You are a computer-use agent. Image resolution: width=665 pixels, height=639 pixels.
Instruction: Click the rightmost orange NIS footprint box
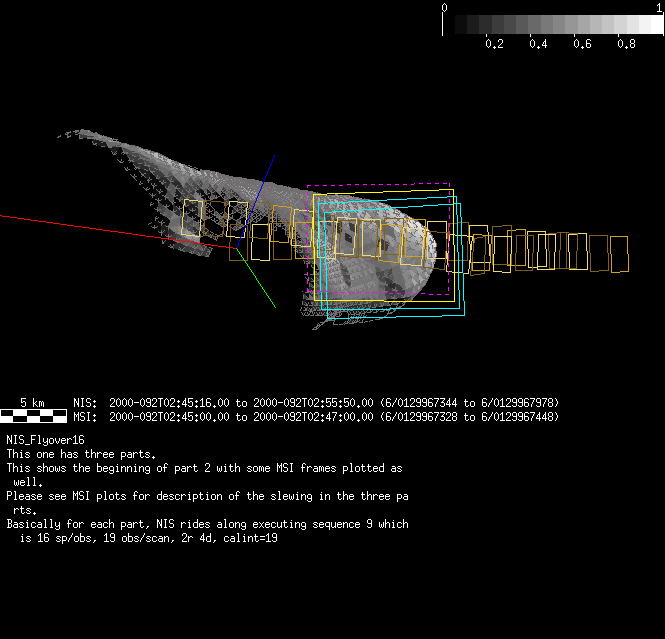[618, 254]
